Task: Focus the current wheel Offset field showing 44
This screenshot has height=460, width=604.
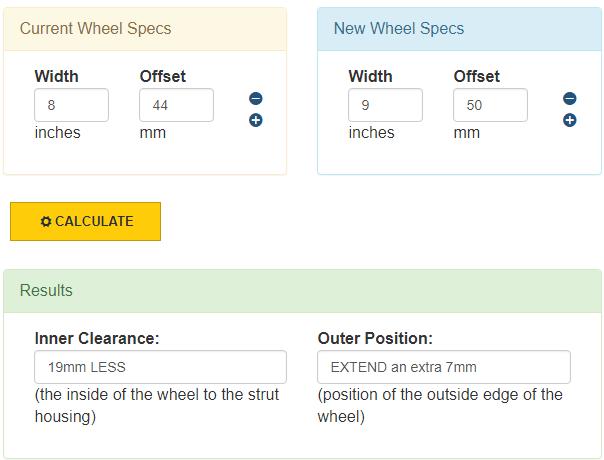Action: (x=176, y=105)
